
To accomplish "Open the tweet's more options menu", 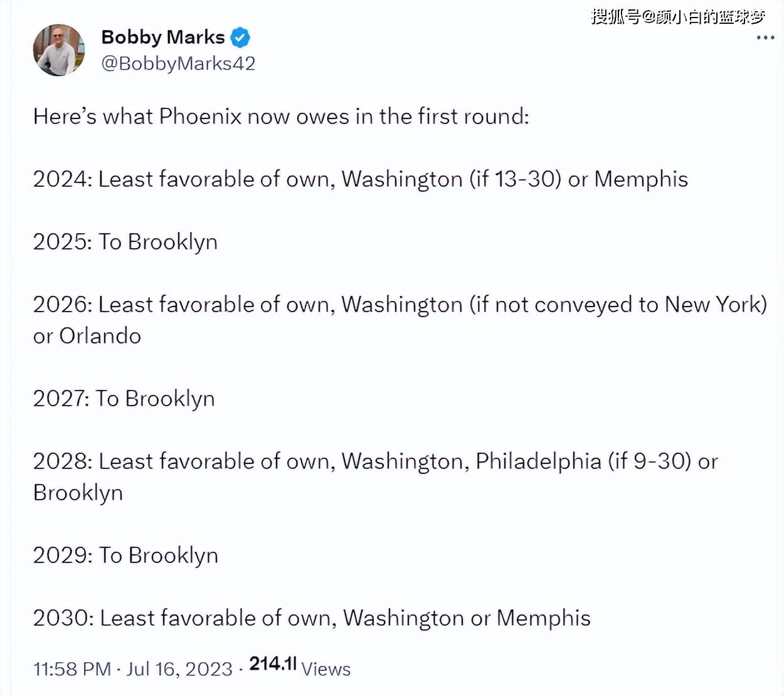I will [x=765, y=38].
